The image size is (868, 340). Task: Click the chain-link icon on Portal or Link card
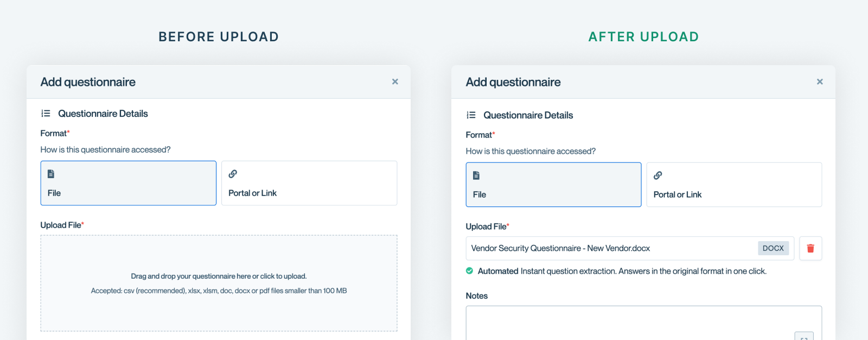(x=233, y=174)
